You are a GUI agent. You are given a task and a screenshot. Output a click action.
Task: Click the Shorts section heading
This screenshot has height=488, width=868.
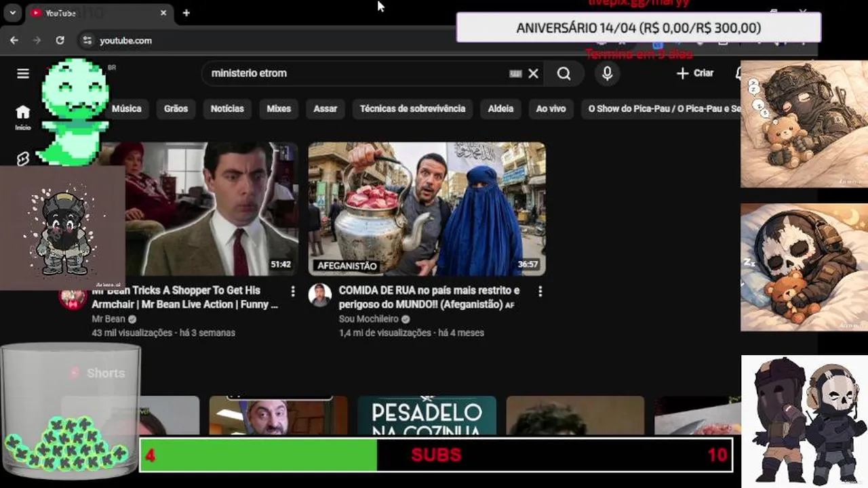pyautogui.click(x=106, y=373)
